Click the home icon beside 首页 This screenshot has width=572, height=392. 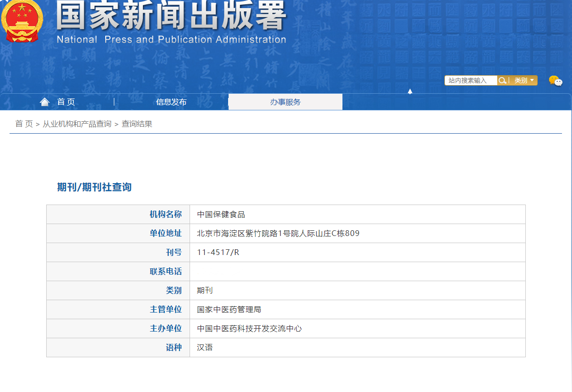pyautogui.click(x=45, y=102)
